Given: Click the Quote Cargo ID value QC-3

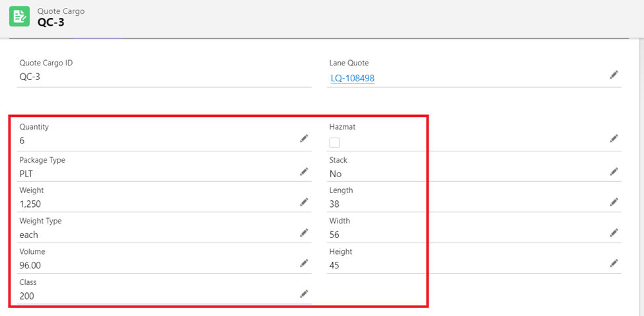Looking at the screenshot, I should point(30,77).
